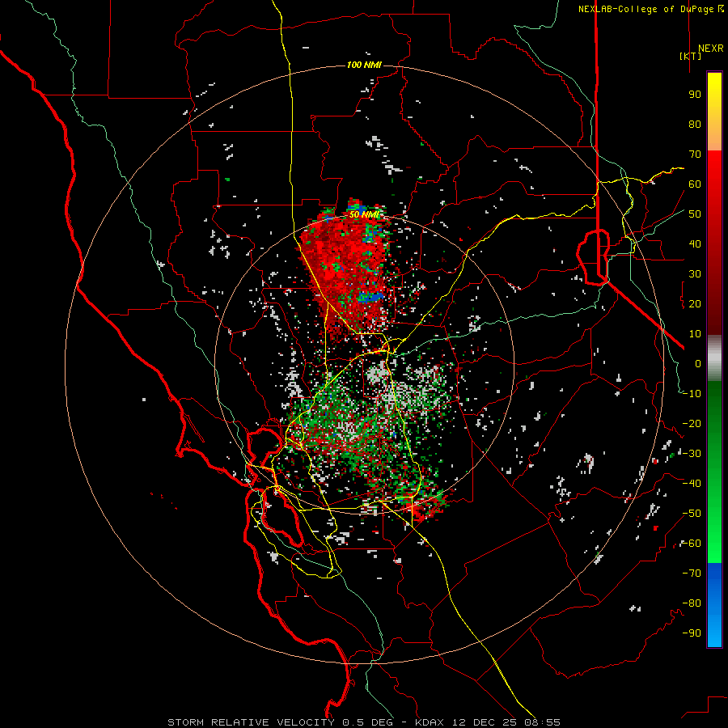Click the positive 10 legend value
Screen dimensions: 728x728
(x=695, y=334)
